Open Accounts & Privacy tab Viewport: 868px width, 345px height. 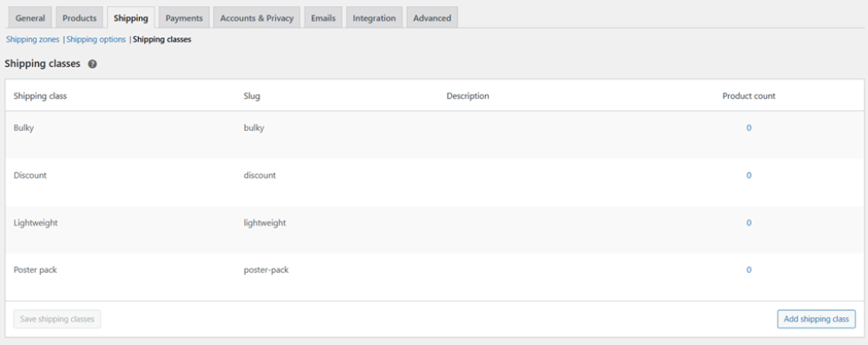[x=257, y=17]
